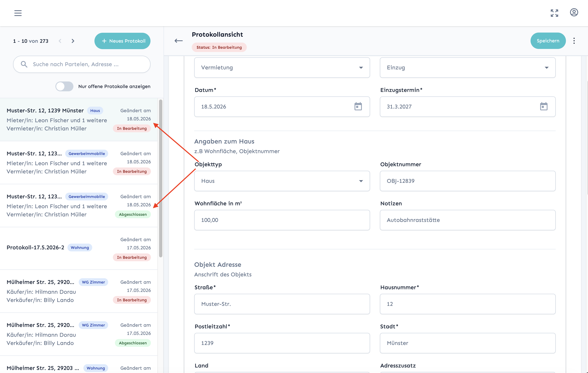Screen dimensions: 588x373
Task: Open the Datum calendar picker
Action: 358,106
